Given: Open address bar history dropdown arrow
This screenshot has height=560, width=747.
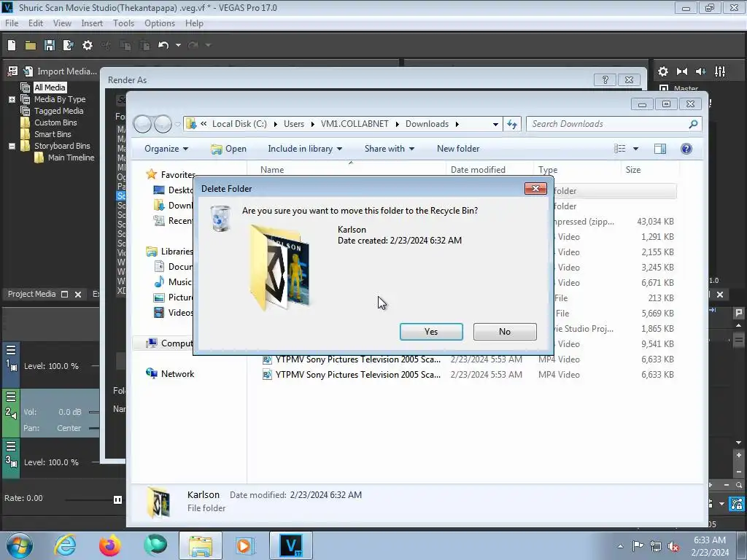Looking at the screenshot, I should [495, 124].
